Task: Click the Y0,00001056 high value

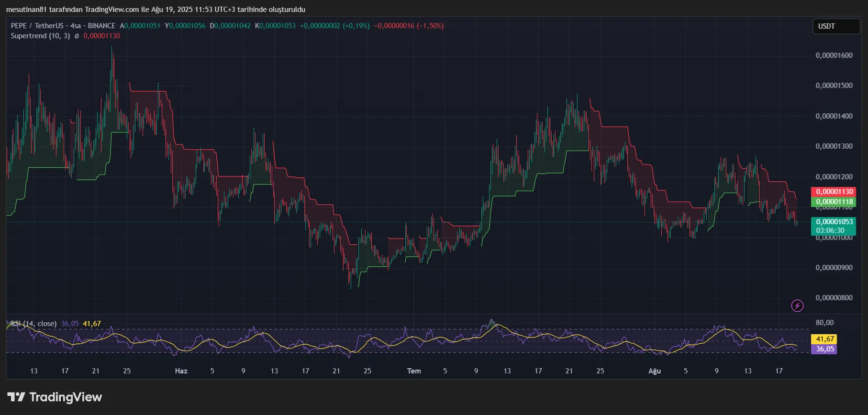Action: 185,26
